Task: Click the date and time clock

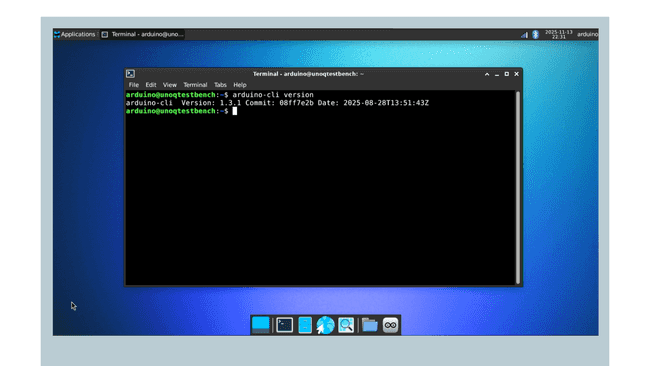Action: [x=558, y=34]
